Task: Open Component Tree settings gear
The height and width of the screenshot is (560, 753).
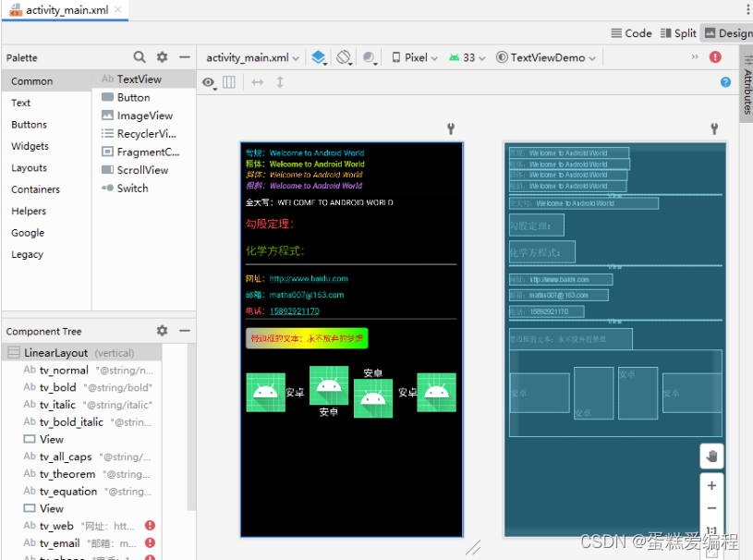Action: coord(163,331)
